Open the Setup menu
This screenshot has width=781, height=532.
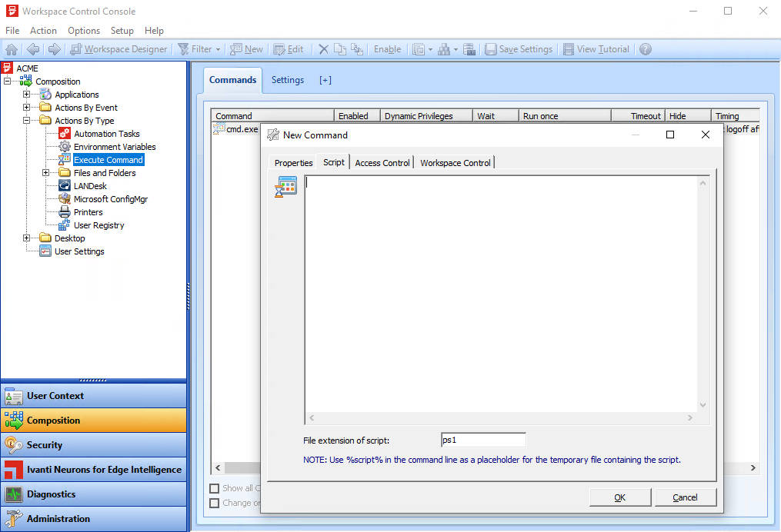[x=122, y=30]
